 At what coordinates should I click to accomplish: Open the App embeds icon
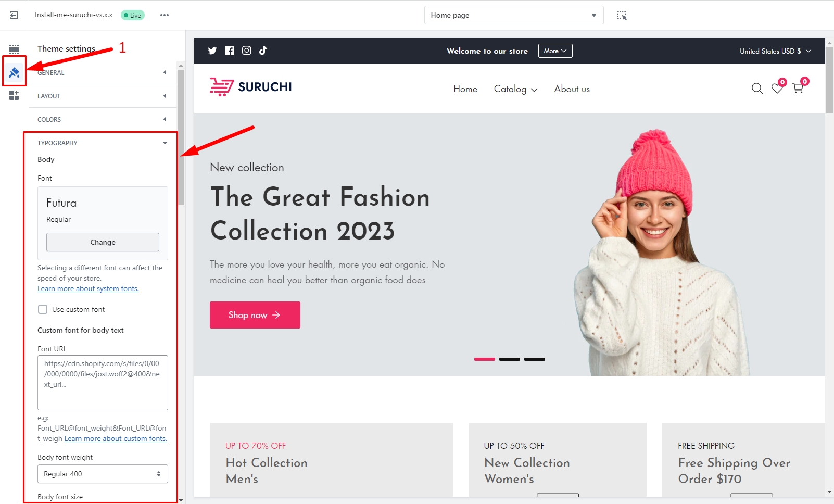click(14, 95)
